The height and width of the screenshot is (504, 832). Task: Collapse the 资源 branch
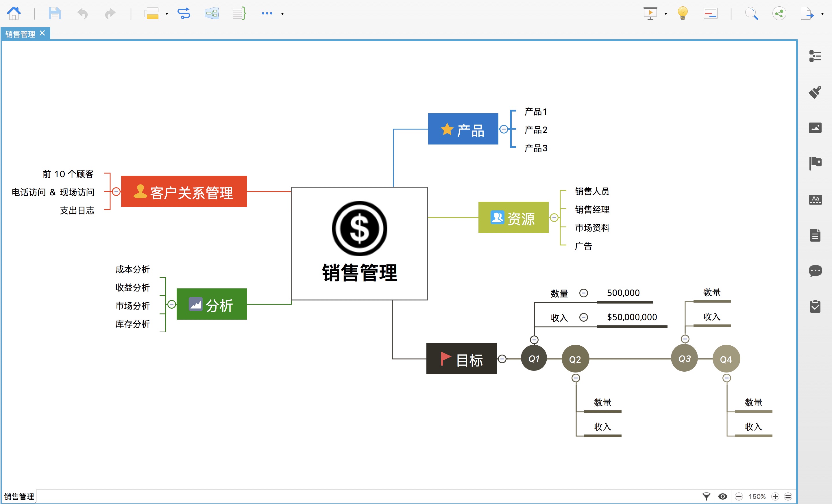[x=554, y=217]
